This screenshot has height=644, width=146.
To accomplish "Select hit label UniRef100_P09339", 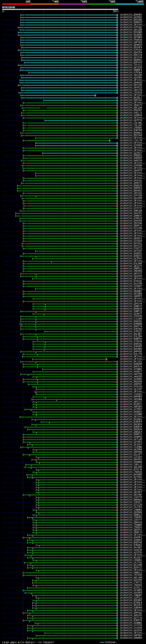I will [x=131, y=387].
